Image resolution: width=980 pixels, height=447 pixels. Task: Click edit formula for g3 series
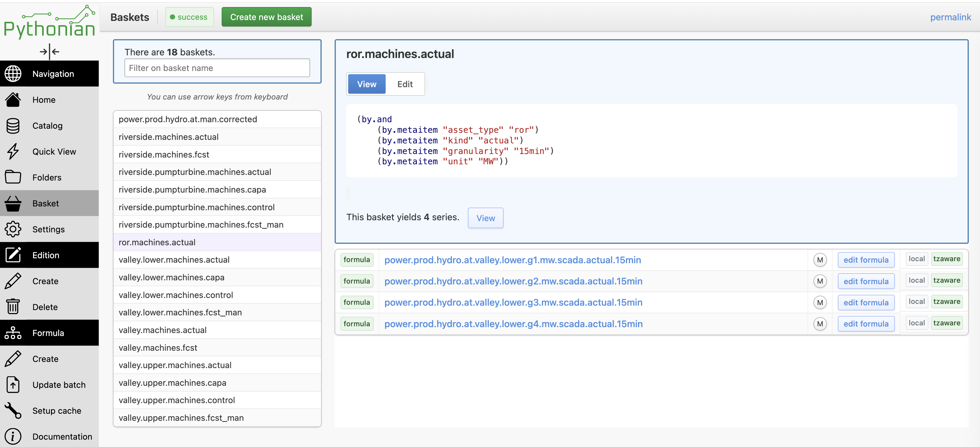point(866,302)
